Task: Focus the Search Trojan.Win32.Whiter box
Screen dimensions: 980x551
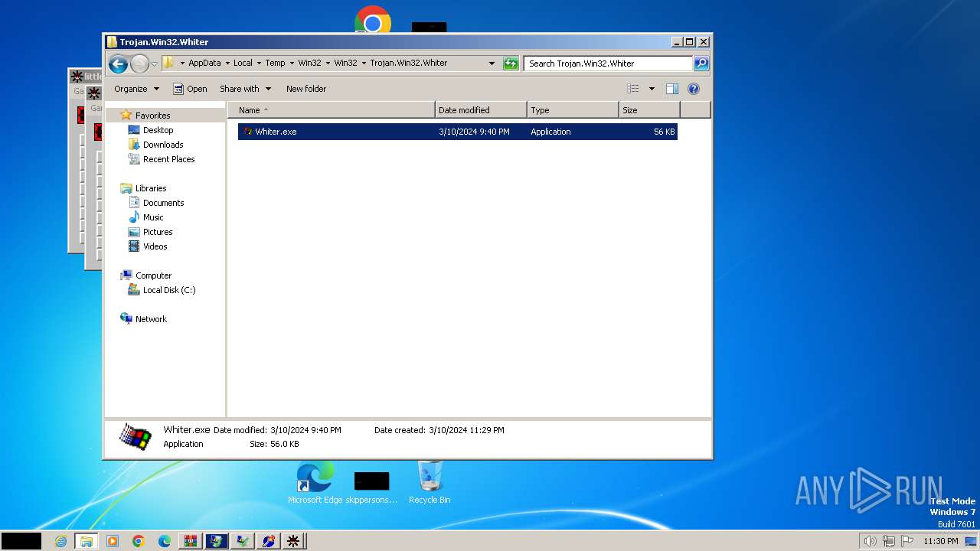Action: tap(609, 64)
